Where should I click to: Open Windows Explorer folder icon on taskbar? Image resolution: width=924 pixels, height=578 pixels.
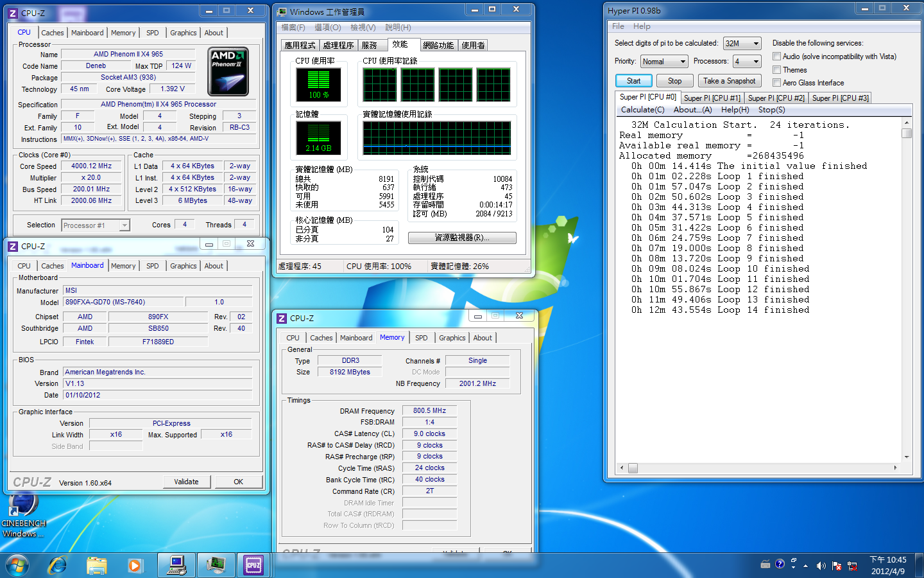click(x=97, y=565)
